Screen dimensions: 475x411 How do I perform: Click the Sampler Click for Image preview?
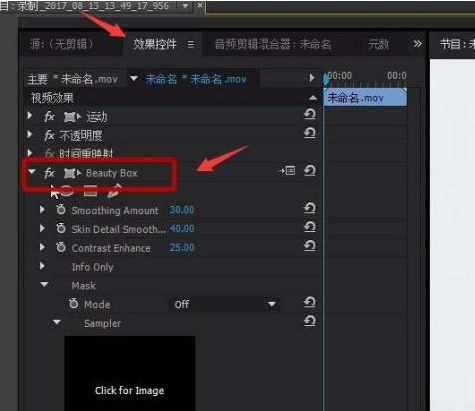point(130,373)
